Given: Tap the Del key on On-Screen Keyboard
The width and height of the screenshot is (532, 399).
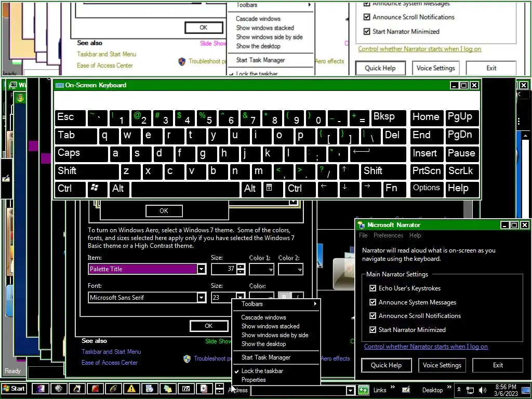Looking at the screenshot, I should [394, 136].
